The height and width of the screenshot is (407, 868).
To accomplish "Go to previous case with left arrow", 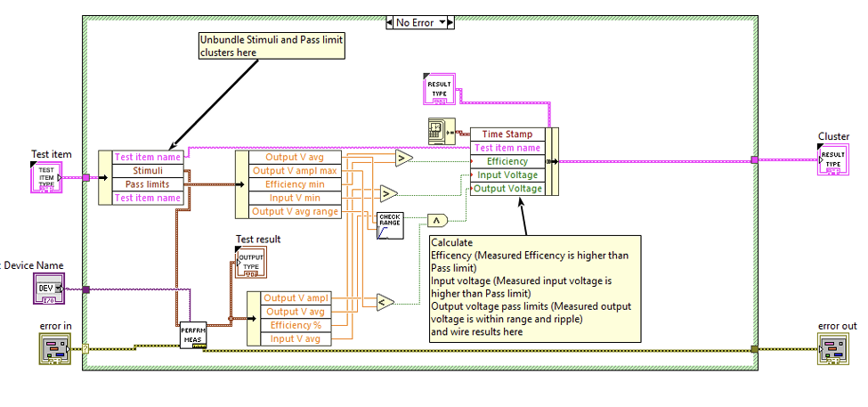I will pos(389,22).
